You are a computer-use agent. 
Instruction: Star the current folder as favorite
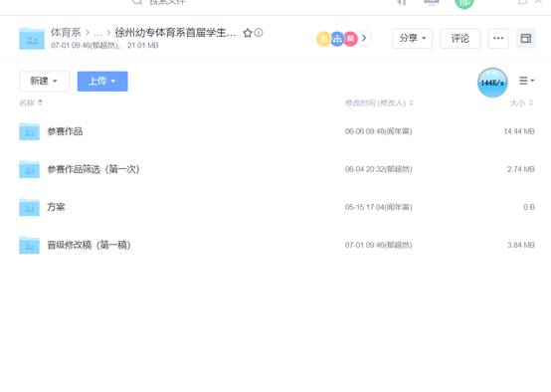(x=248, y=33)
